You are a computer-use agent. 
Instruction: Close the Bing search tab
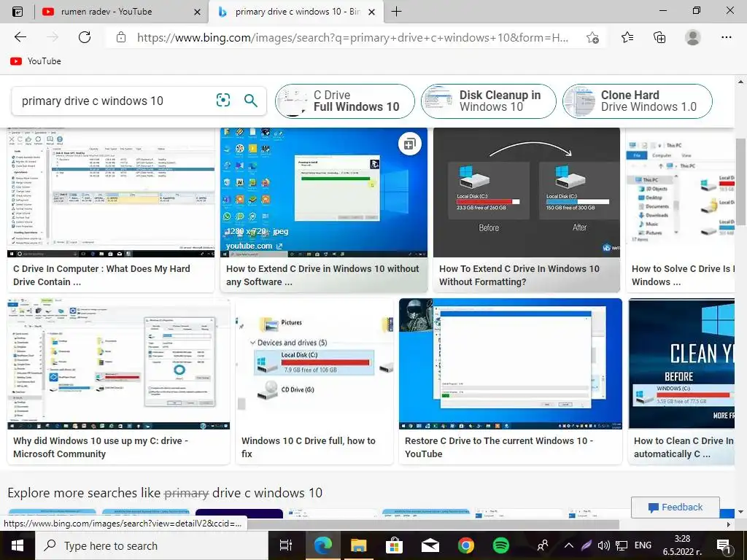(x=372, y=12)
